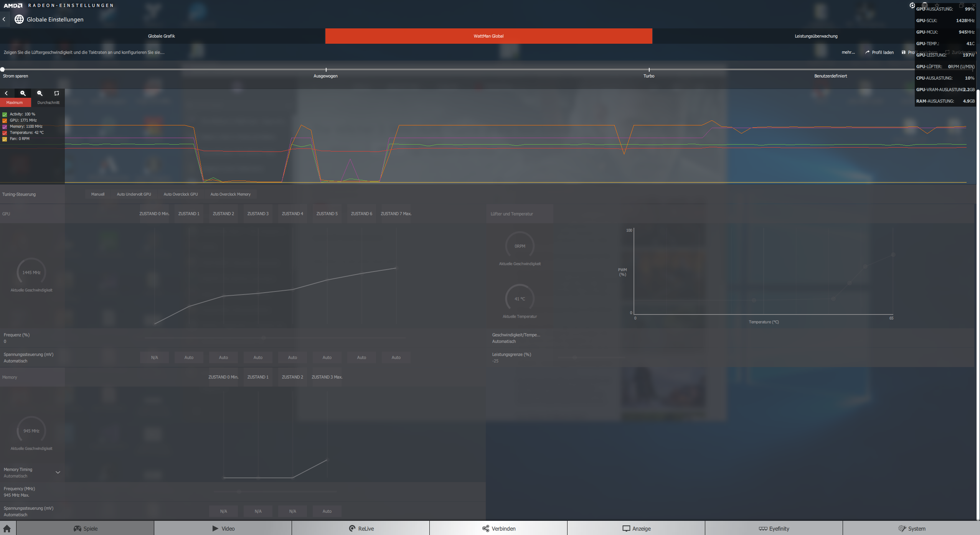Image resolution: width=980 pixels, height=535 pixels.
Task: Set the power profile slider to Turbo
Action: 649,70
